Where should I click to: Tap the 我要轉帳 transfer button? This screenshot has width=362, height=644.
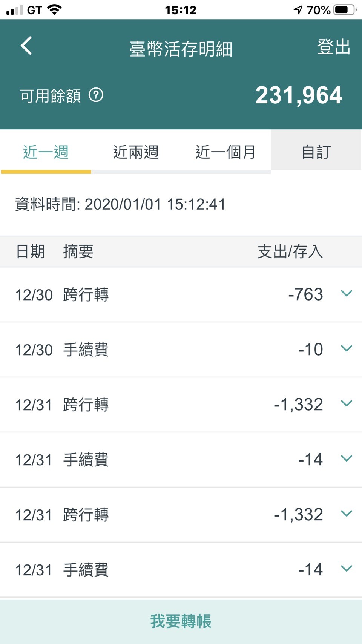coord(181,621)
